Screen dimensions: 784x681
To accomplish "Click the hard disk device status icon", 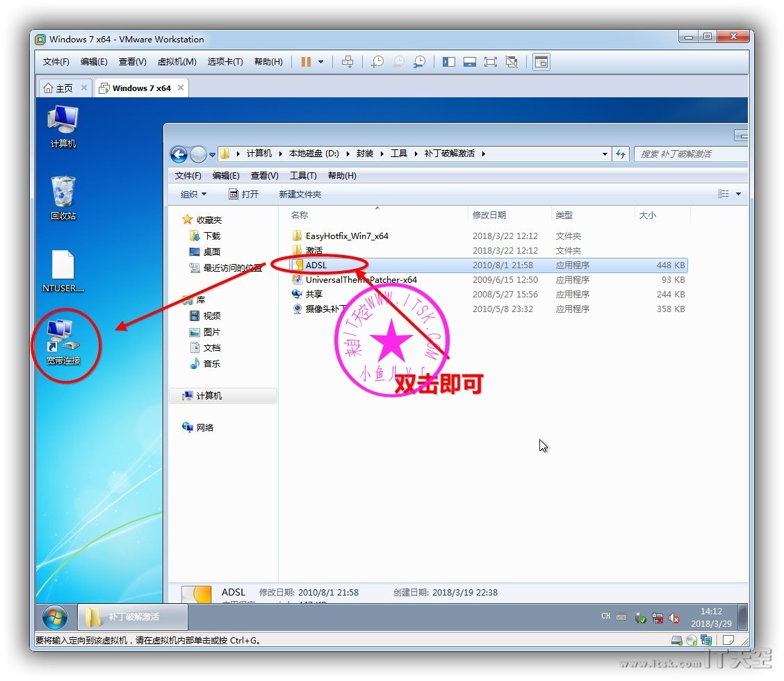I will (676, 640).
